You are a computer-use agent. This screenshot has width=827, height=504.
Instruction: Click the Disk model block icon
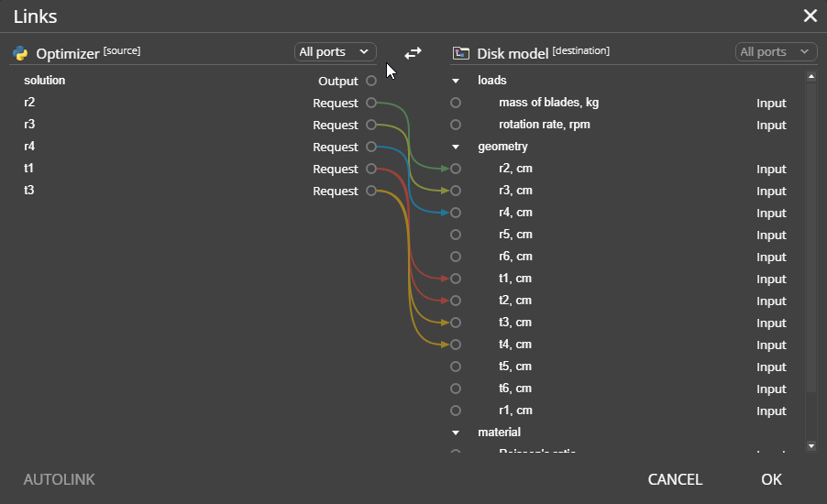click(461, 53)
